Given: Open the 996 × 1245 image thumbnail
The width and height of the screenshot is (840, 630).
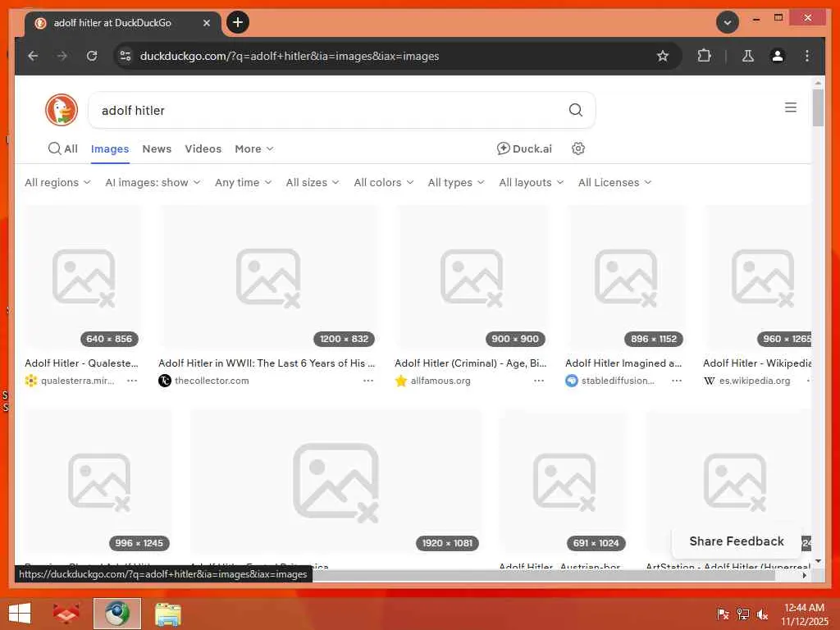Looking at the screenshot, I should pyautogui.click(x=98, y=481).
